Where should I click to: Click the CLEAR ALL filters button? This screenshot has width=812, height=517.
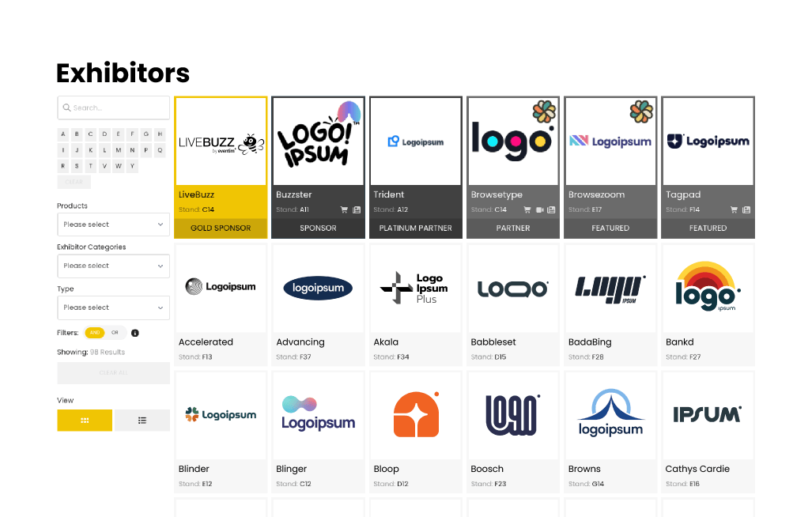[x=113, y=372]
